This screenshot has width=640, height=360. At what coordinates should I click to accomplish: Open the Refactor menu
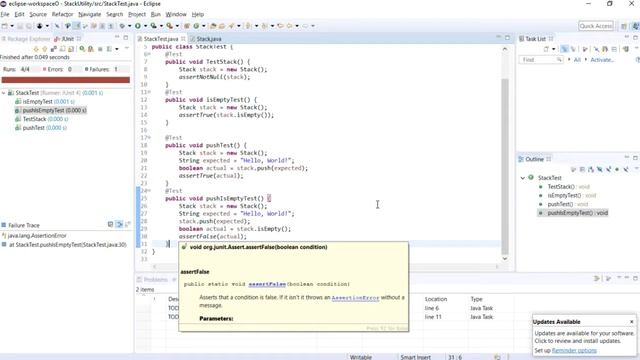(62, 14)
